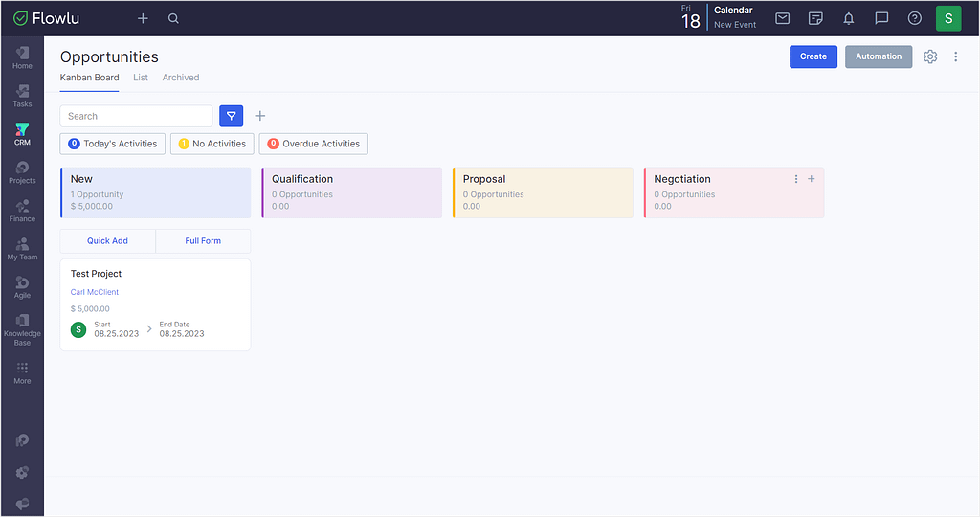Open Negotiation column three-dot menu
Viewport: 980px width, 517px height.
click(x=795, y=179)
